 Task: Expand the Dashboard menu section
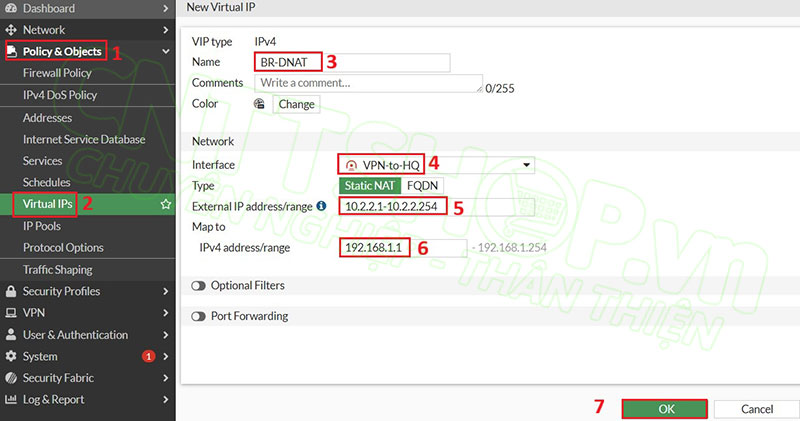tap(165, 8)
